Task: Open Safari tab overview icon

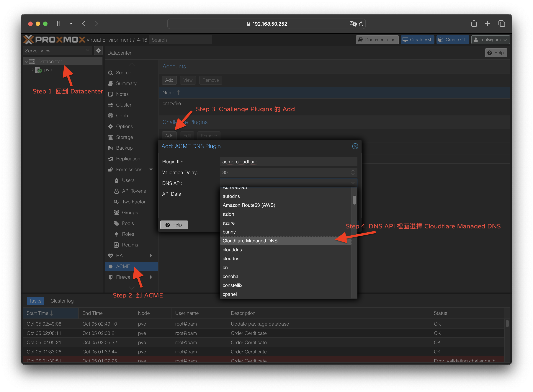Action: pos(501,24)
